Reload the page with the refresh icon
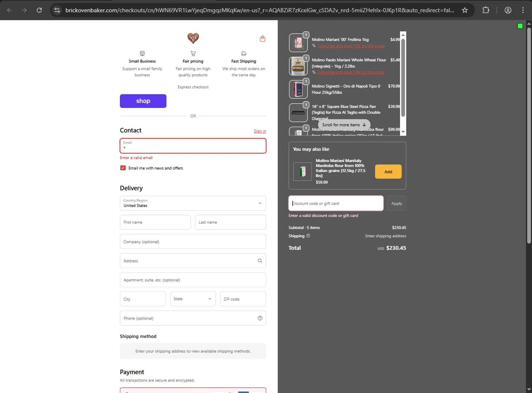Image resolution: width=532 pixels, height=393 pixels. click(x=39, y=10)
